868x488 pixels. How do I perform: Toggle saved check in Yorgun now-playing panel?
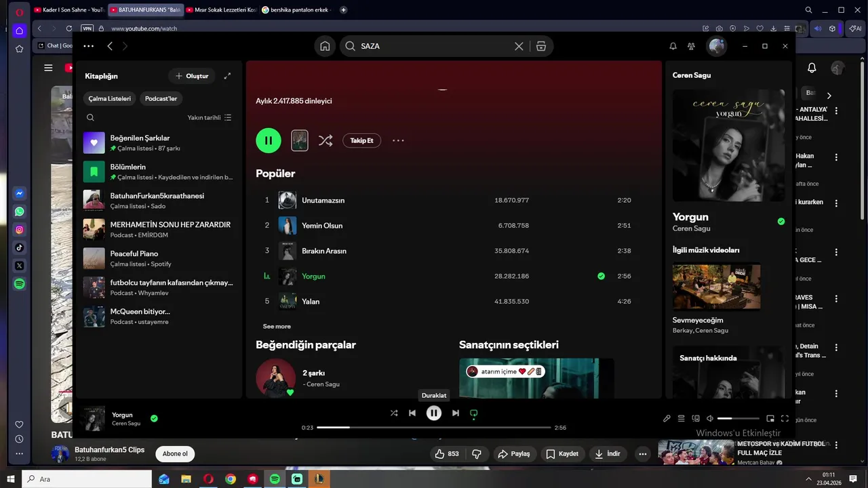click(781, 222)
